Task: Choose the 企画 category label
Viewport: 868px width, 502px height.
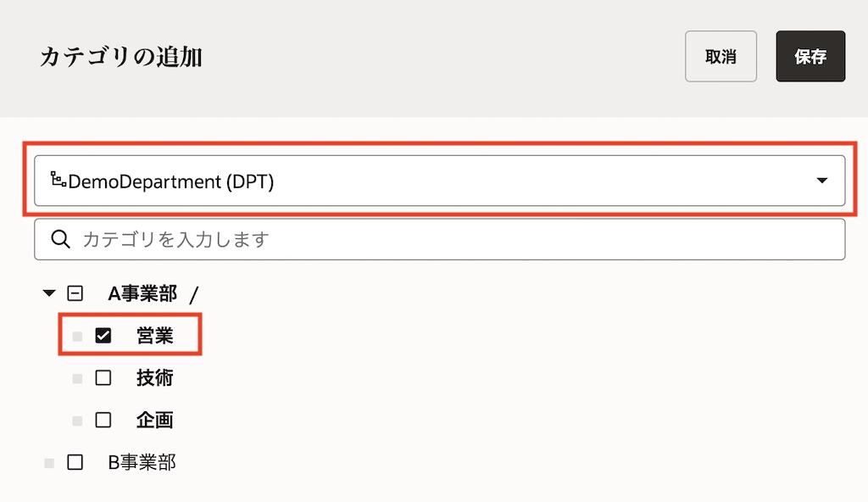Action: tap(155, 420)
